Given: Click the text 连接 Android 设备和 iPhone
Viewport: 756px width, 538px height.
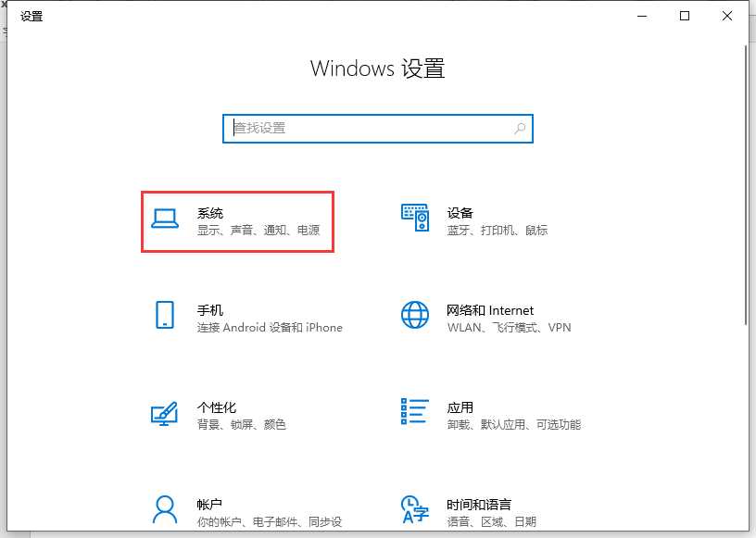Looking at the screenshot, I should click(x=270, y=327).
